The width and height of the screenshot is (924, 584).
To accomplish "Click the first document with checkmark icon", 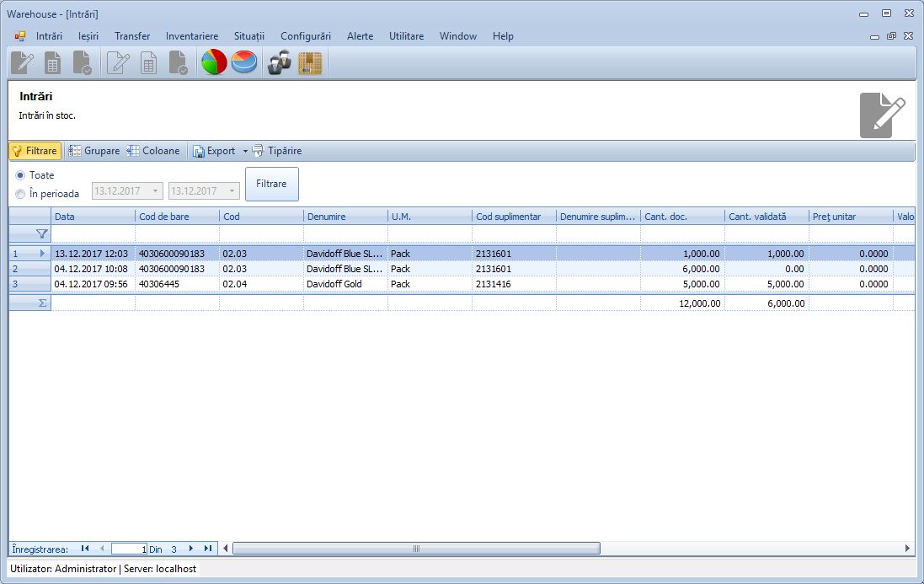I will point(83,63).
